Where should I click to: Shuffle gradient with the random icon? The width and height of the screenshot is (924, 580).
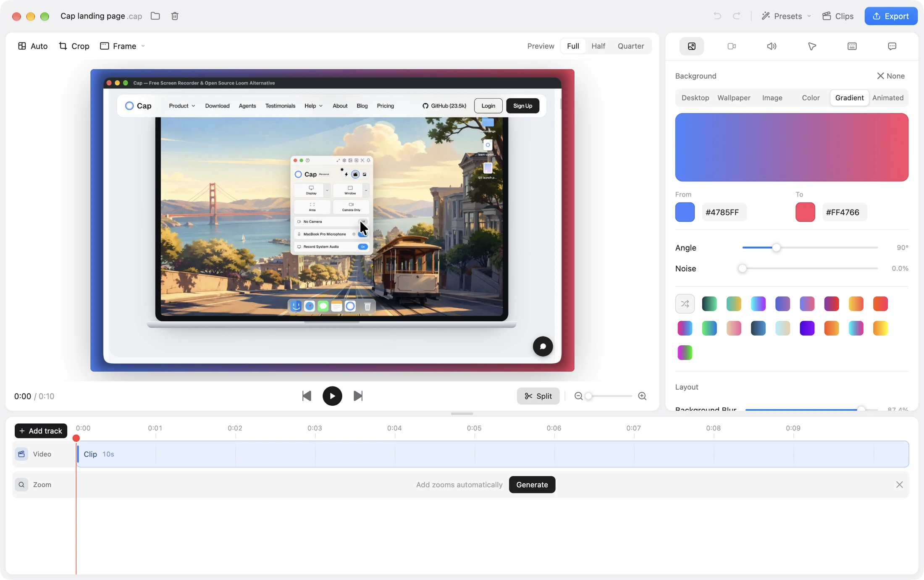(685, 304)
